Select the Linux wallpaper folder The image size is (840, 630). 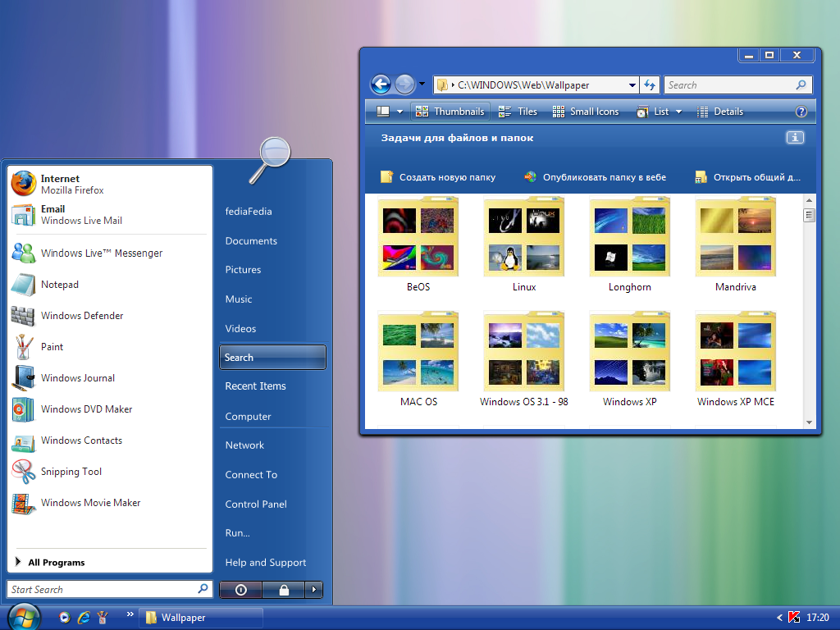point(524,244)
